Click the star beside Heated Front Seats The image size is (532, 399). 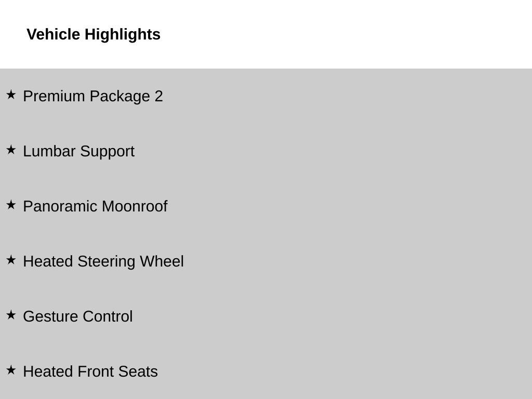[11, 370]
